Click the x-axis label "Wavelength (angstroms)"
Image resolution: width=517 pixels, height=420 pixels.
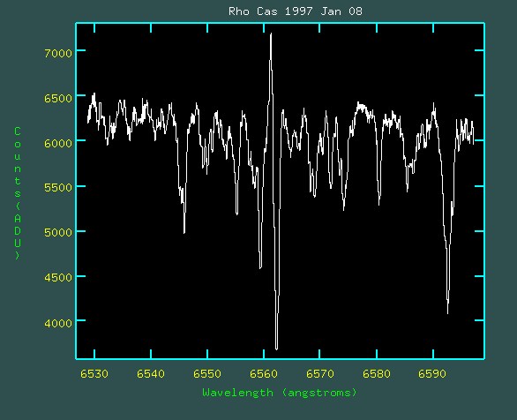280,393
